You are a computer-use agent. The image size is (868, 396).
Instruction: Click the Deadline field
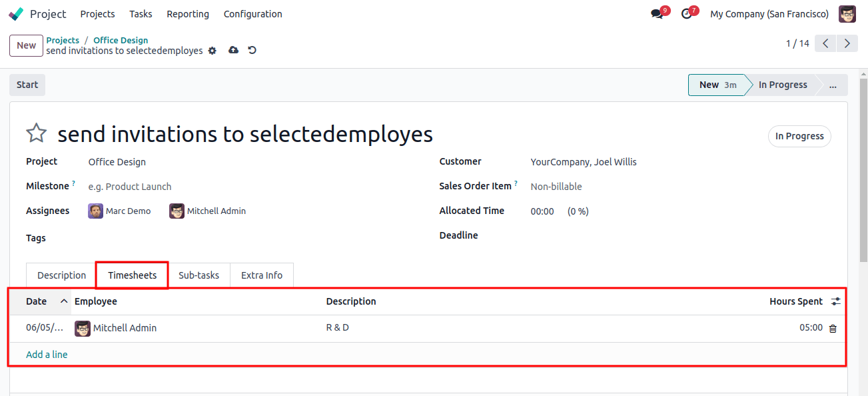[679, 235]
